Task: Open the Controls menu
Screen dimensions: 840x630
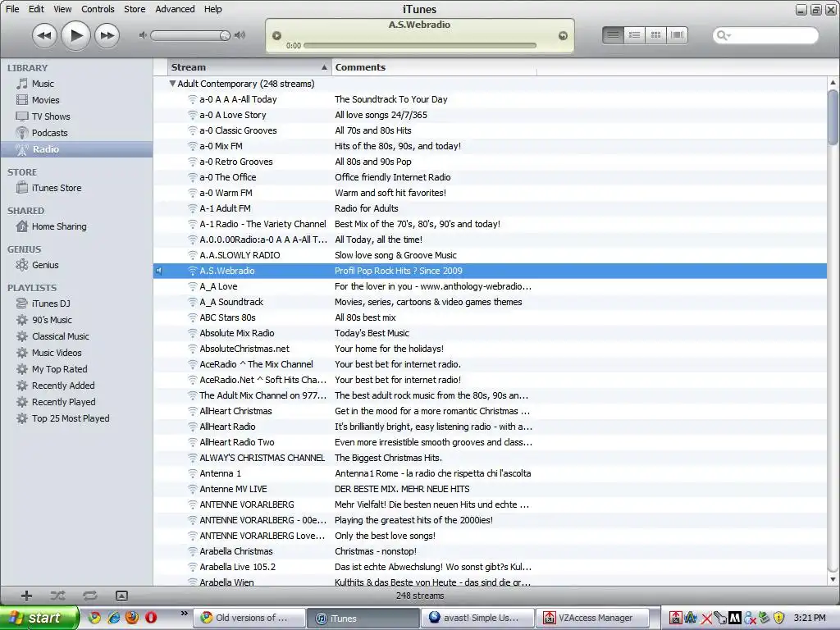Action: pyautogui.click(x=98, y=9)
